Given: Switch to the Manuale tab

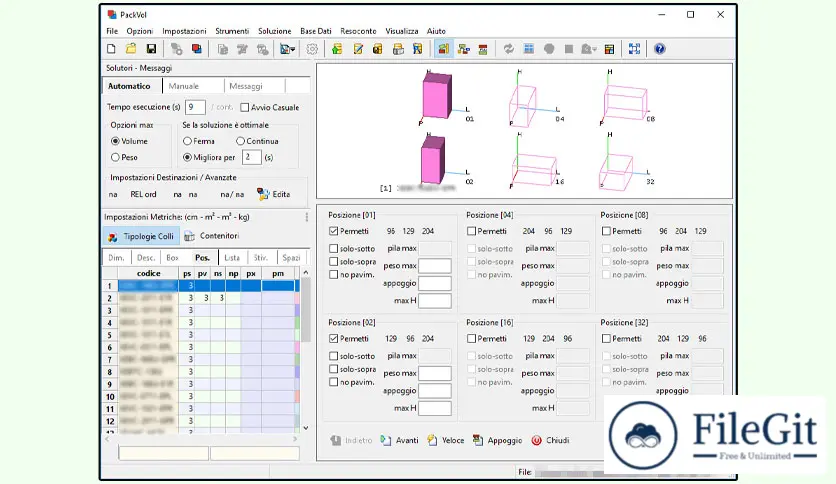Looking at the screenshot, I should point(183,86).
